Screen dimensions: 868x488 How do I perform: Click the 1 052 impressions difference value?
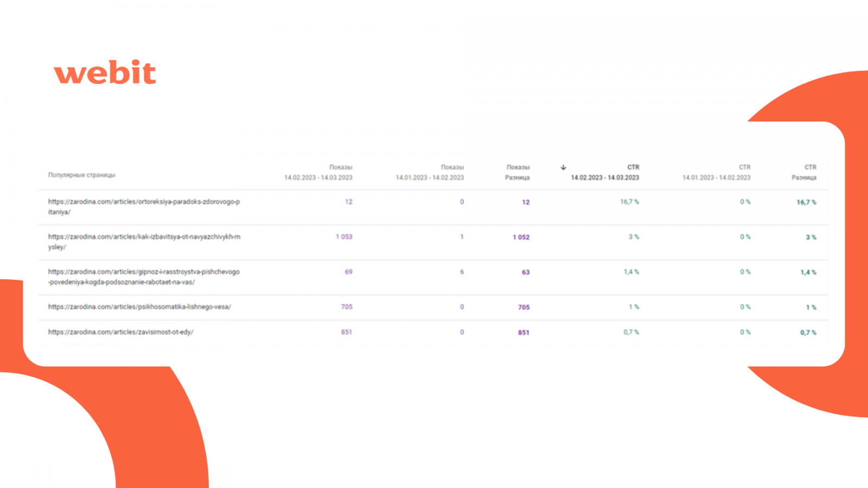pyautogui.click(x=521, y=237)
